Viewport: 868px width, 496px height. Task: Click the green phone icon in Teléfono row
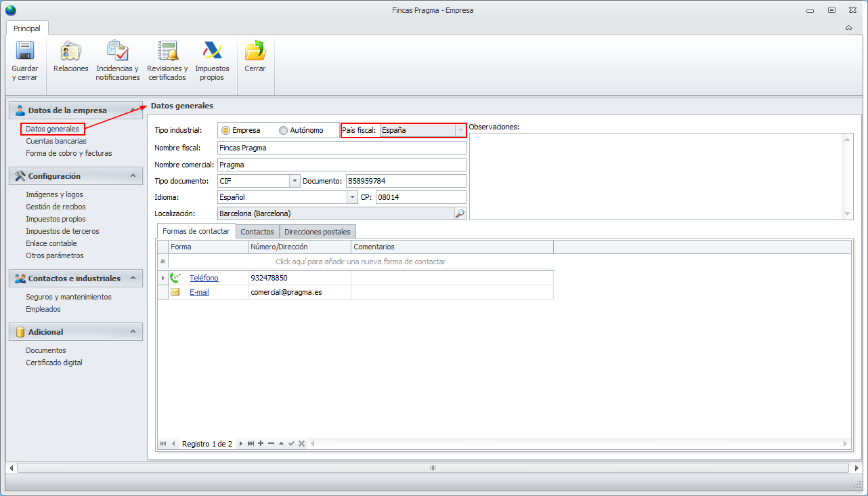175,278
